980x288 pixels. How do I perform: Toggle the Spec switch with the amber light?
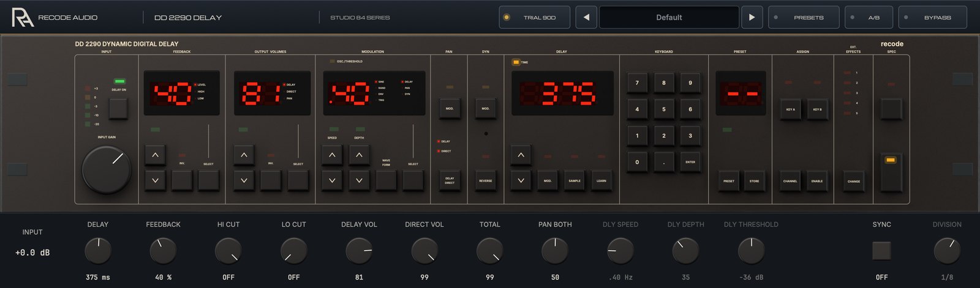click(891, 172)
